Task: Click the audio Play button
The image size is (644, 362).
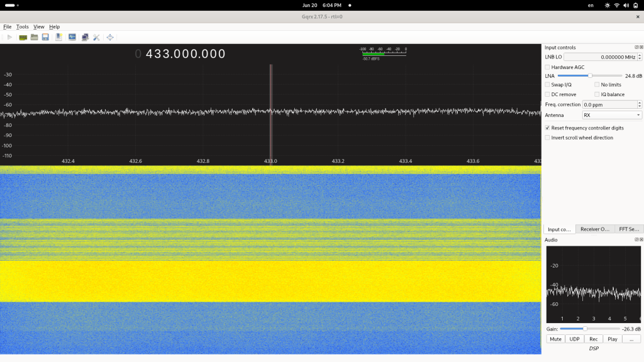Action: (613, 339)
